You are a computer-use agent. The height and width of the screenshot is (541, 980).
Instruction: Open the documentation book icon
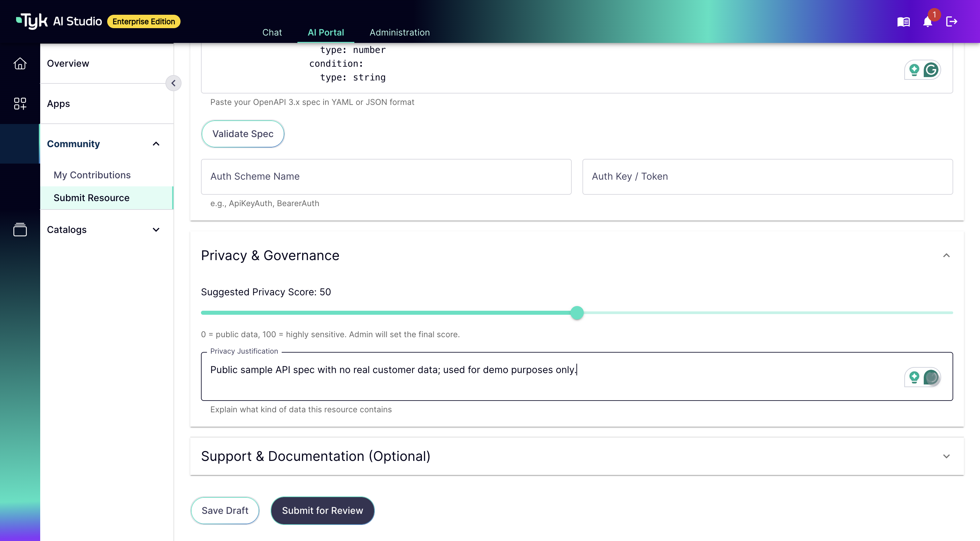pos(904,22)
